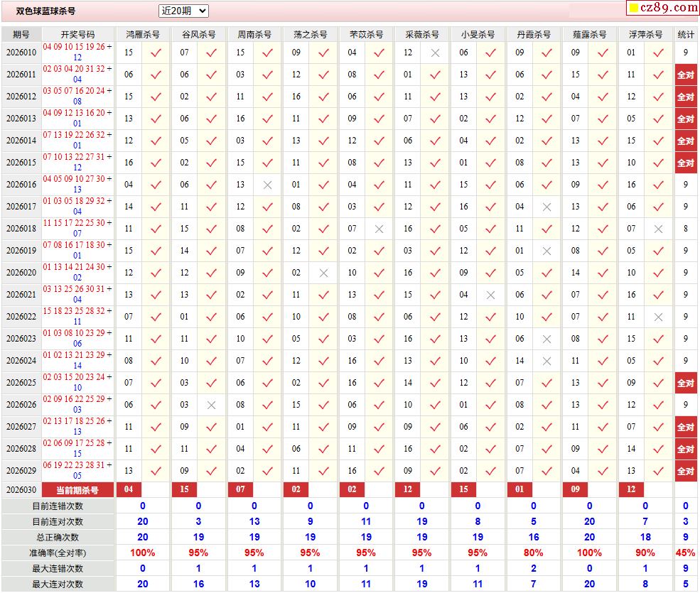The width and height of the screenshot is (700, 593).
Task: Click the 谷风杀号 X mark in row 2026026
Action: tap(211, 405)
